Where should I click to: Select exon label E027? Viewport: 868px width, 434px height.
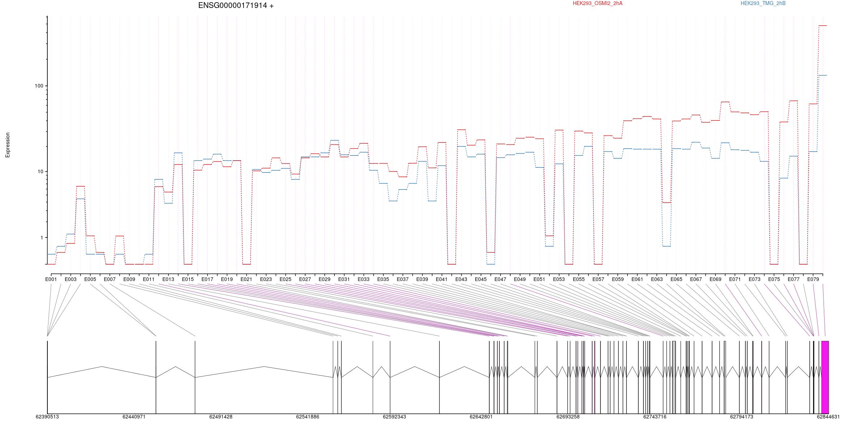point(305,279)
